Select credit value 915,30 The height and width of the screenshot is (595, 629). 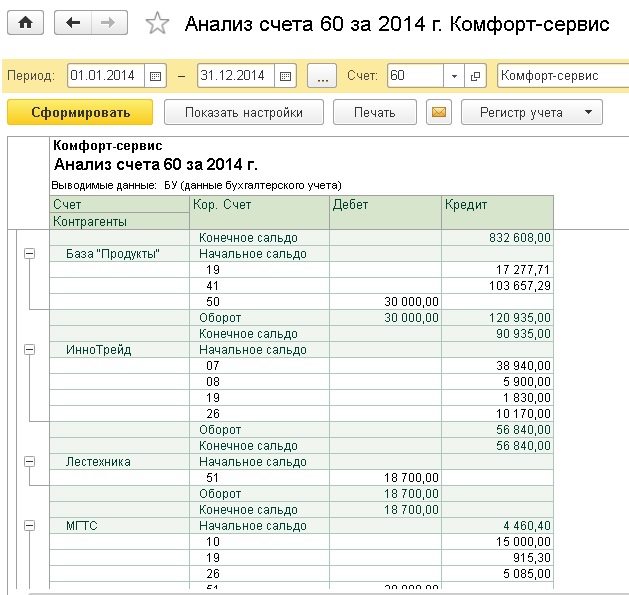point(497,558)
